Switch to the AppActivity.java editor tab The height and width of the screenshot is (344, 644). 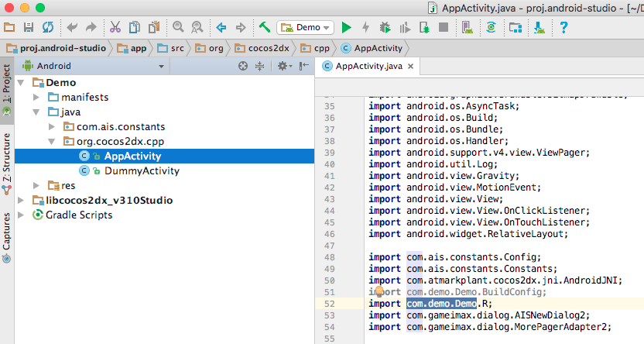[368, 66]
